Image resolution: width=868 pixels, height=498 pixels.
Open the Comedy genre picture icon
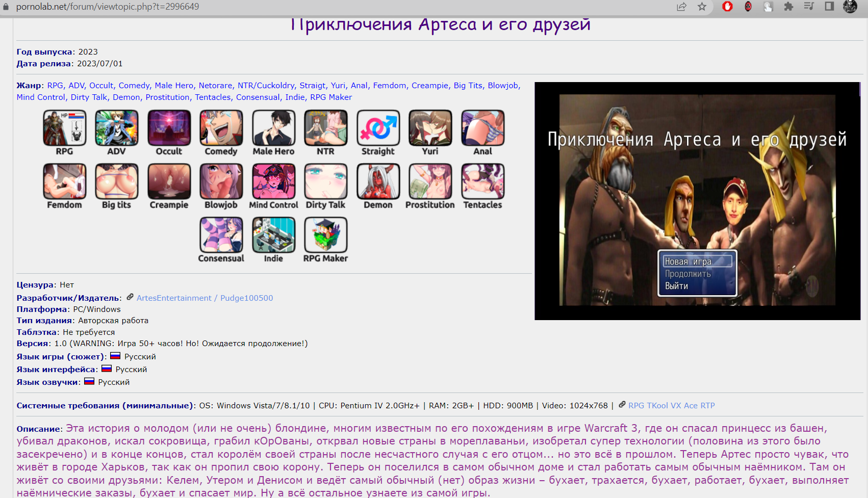pyautogui.click(x=221, y=128)
